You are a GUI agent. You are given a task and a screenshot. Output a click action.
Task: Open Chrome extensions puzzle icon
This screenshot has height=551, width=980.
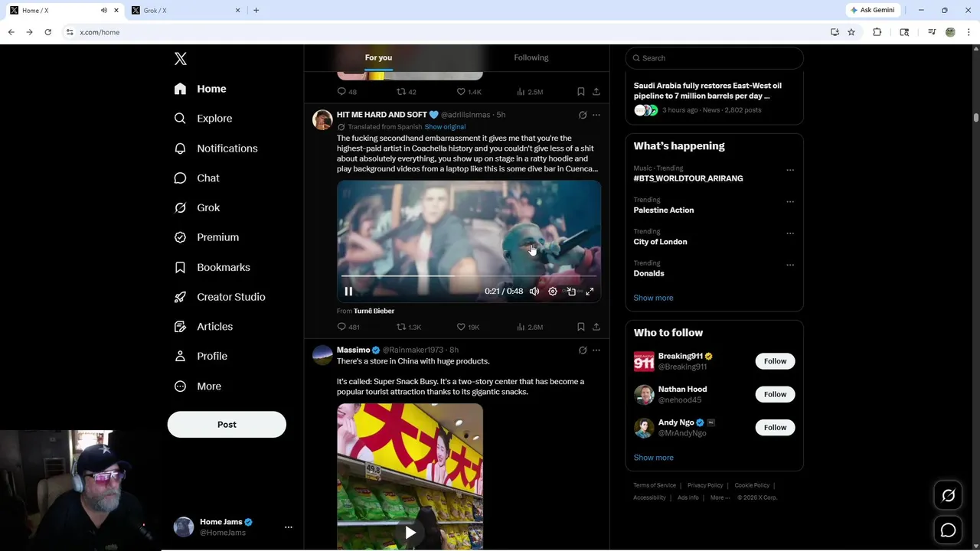877,32
